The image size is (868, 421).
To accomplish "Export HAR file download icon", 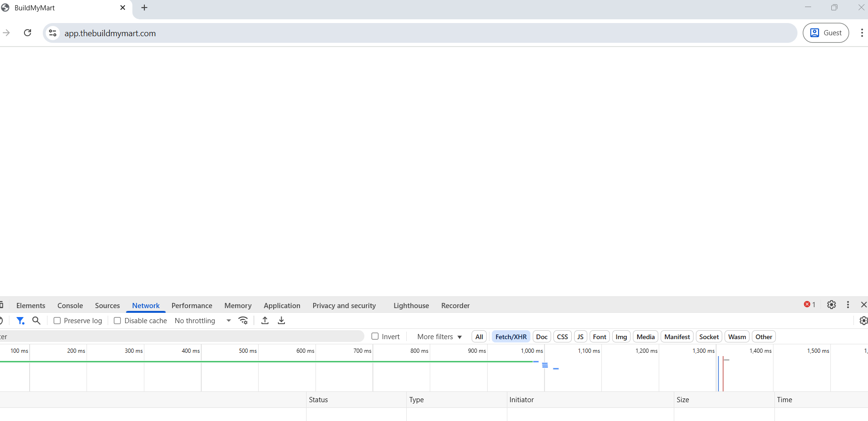I will click(x=281, y=321).
